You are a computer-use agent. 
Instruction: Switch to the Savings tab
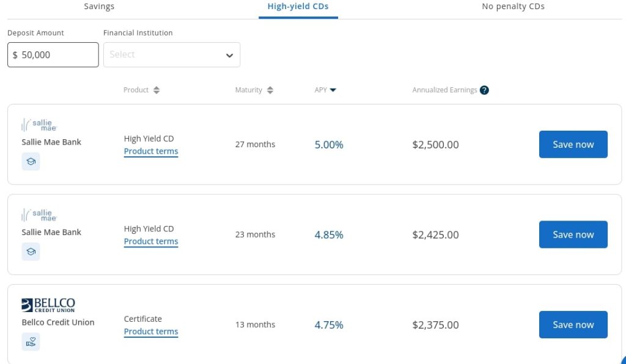coord(99,7)
